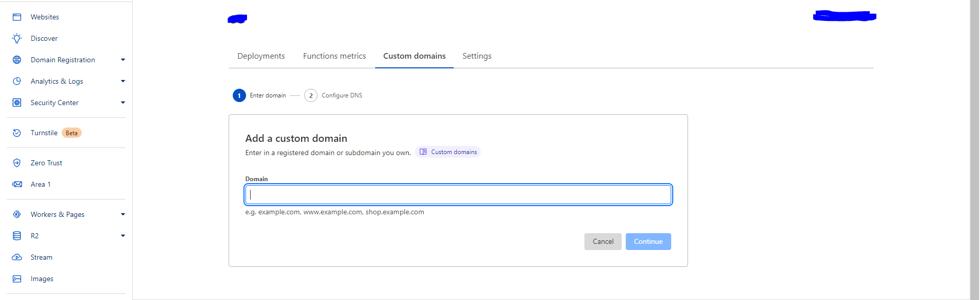Click the Analytics & Logs chart icon
This screenshot has height=300, width=980.
17,81
